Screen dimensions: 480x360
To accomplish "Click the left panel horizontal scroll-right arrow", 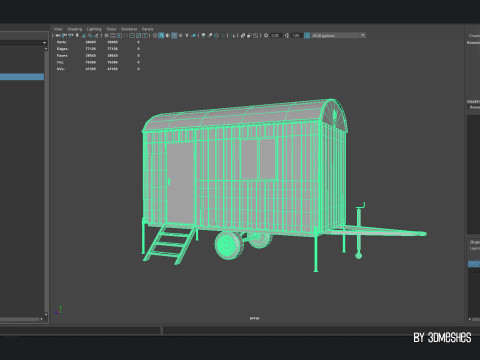I will pyautogui.click(x=42, y=319).
